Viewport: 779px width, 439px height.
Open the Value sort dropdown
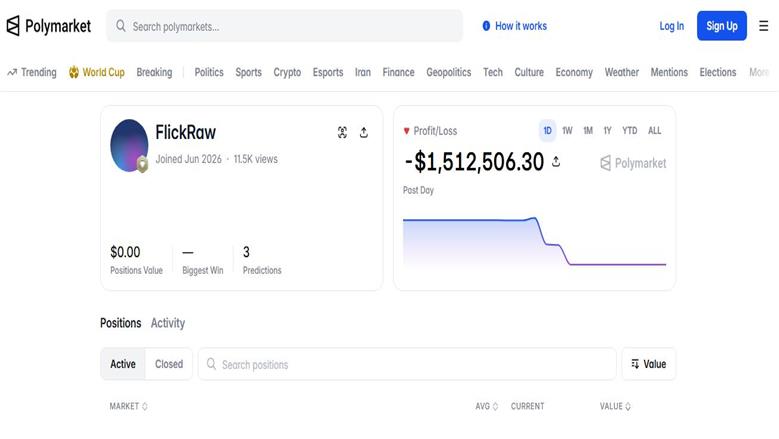click(x=648, y=364)
